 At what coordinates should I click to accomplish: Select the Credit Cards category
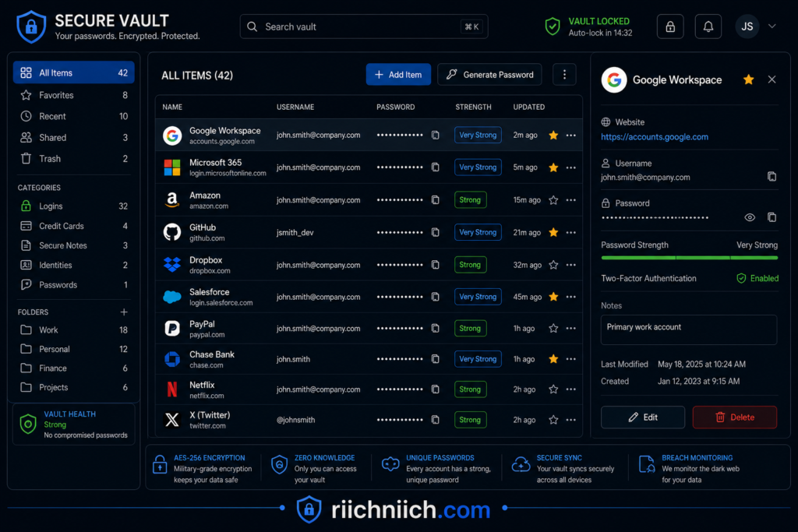(x=74, y=226)
